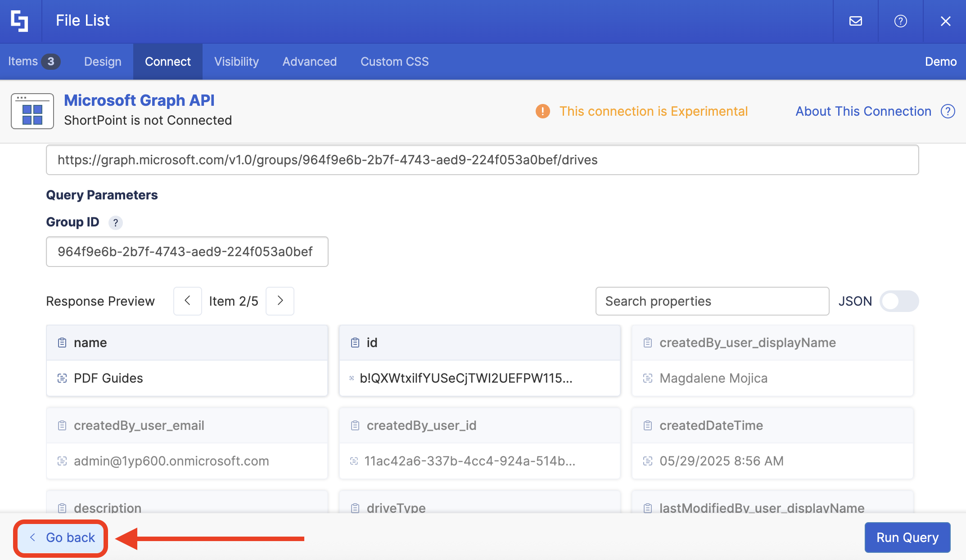Viewport: 966px width, 560px height.
Task: Switch to the Design tab
Action: pos(103,62)
